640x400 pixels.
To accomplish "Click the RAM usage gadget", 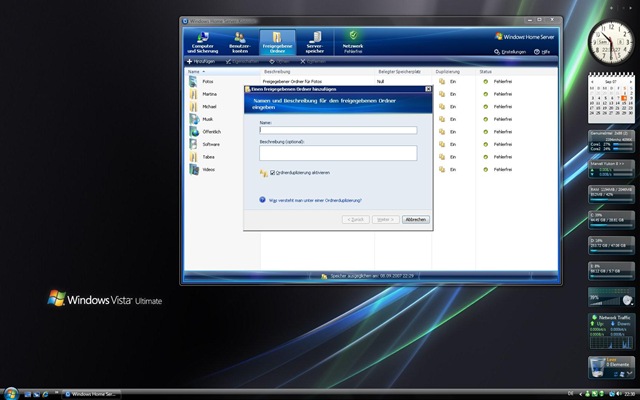I will 611,194.
